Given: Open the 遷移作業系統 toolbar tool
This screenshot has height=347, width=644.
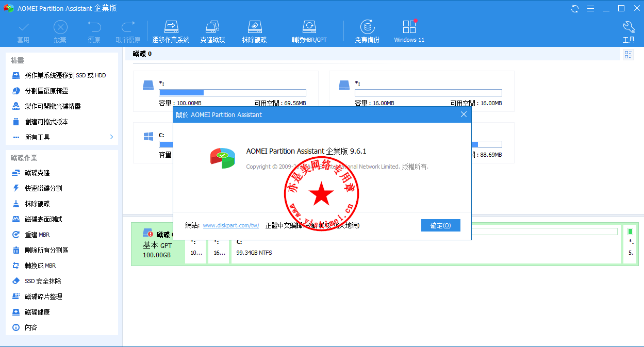Looking at the screenshot, I should point(171,31).
